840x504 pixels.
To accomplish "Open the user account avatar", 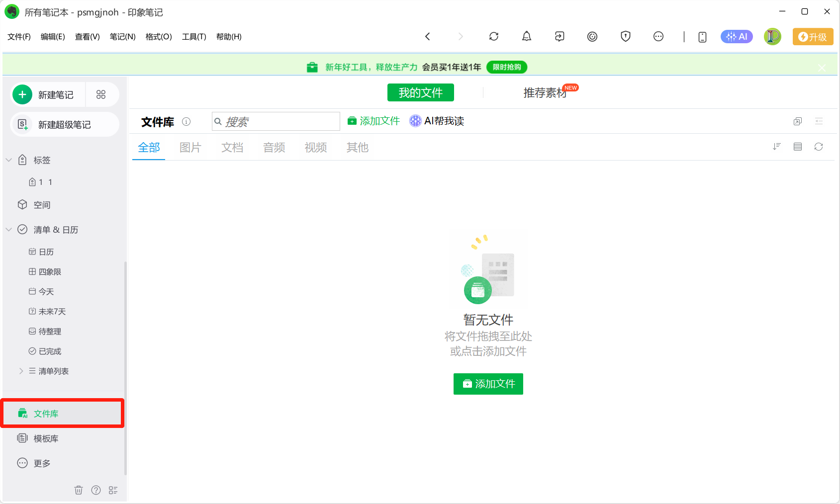I will tap(772, 36).
